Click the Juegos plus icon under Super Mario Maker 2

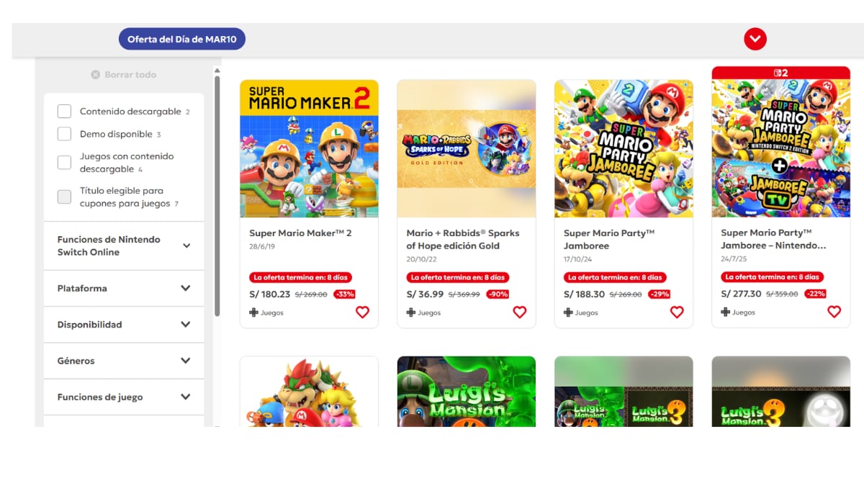click(x=252, y=312)
